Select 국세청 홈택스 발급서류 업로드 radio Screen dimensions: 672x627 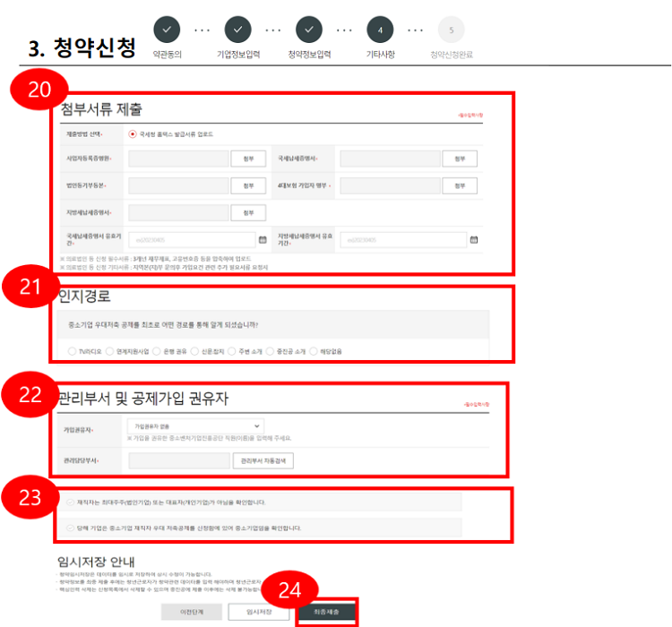tap(134, 134)
